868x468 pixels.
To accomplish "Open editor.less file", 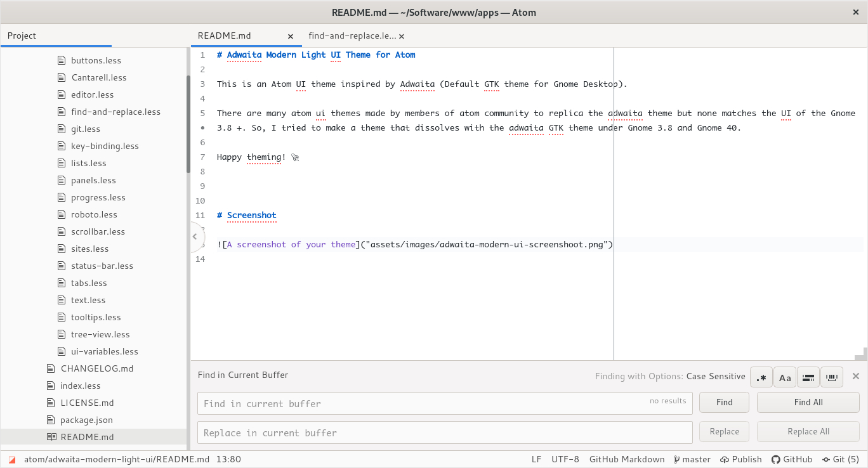I will 93,94.
